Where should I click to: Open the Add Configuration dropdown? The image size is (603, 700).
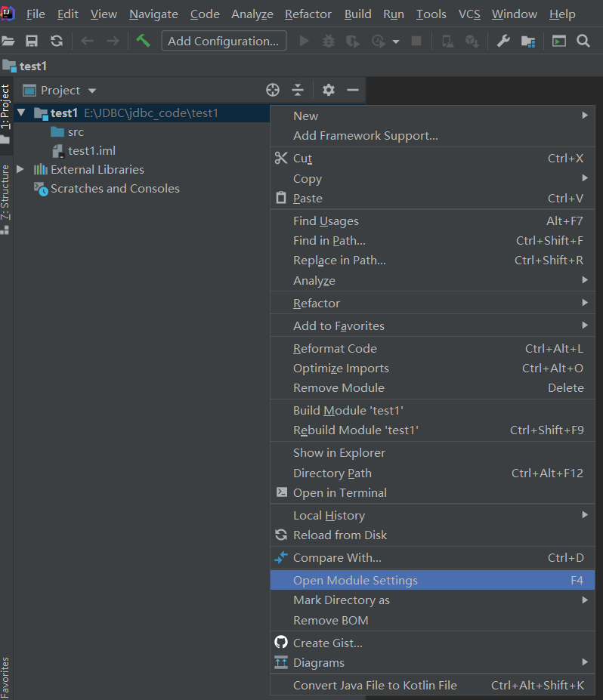tap(224, 41)
